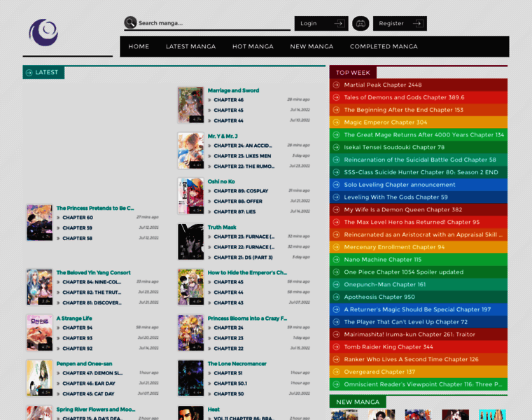Click arrow icon beside Magic Emperor Chapter 304
532x420 pixels.
pos(336,122)
